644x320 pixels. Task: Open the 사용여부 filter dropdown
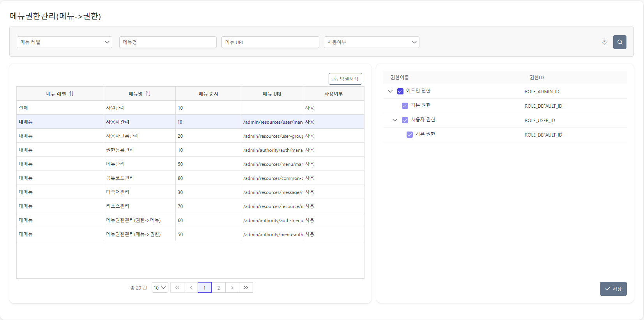pos(372,42)
